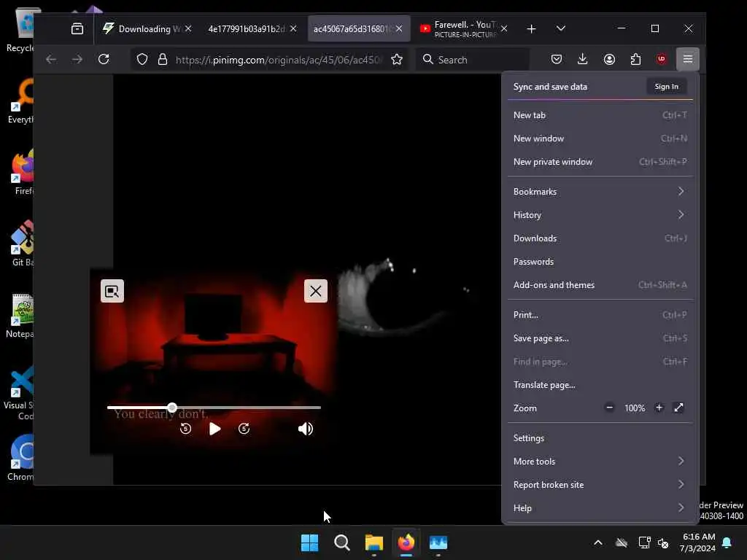Screen dimensions: 747x560
Task: Select Translate page... item
Action: 600,385
